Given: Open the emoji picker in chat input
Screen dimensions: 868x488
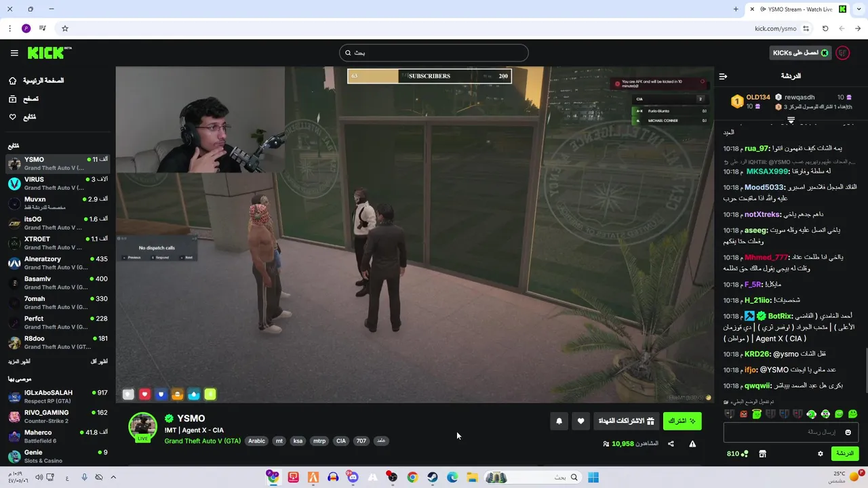Looking at the screenshot, I should click(848, 432).
